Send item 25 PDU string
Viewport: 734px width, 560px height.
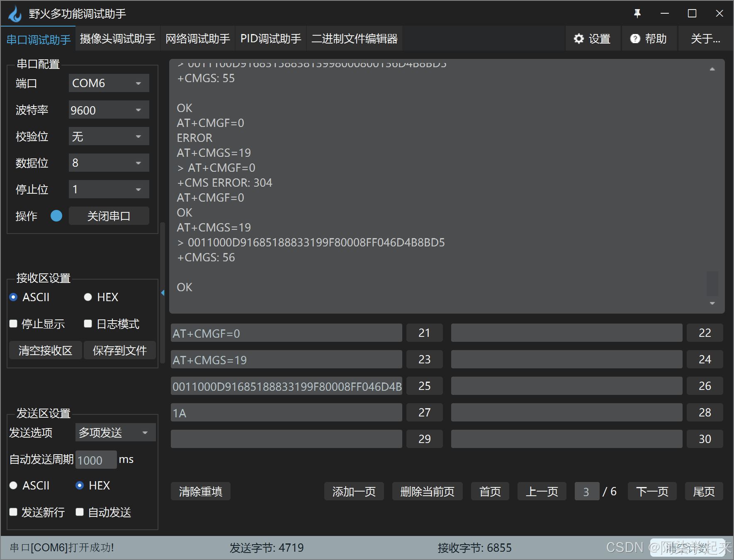[x=425, y=386]
